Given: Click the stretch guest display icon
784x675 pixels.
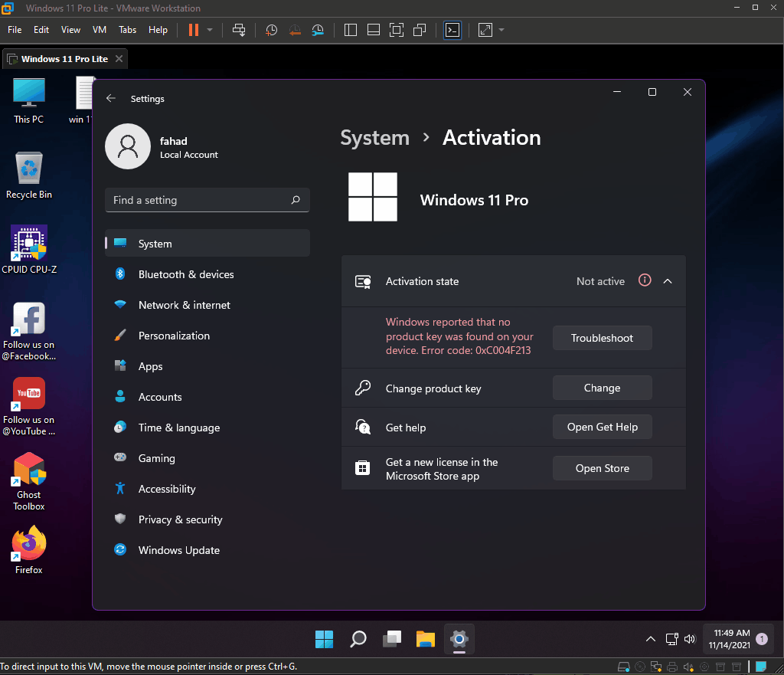Looking at the screenshot, I should [x=485, y=30].
